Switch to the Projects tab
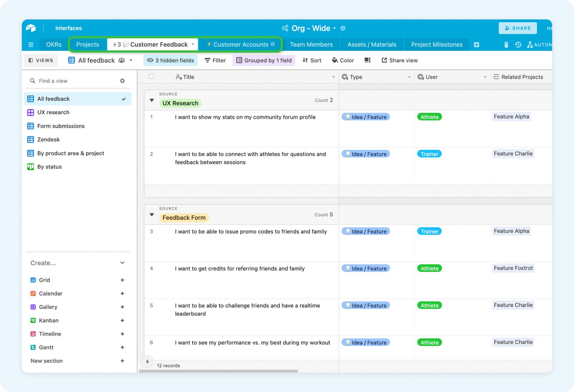 88,44
